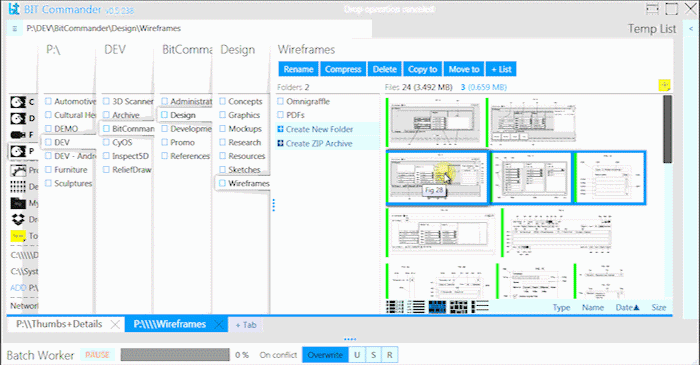This screenshot has height=365, width=700.
Task: Switch to compact list view icon
Action: point(416,307)
